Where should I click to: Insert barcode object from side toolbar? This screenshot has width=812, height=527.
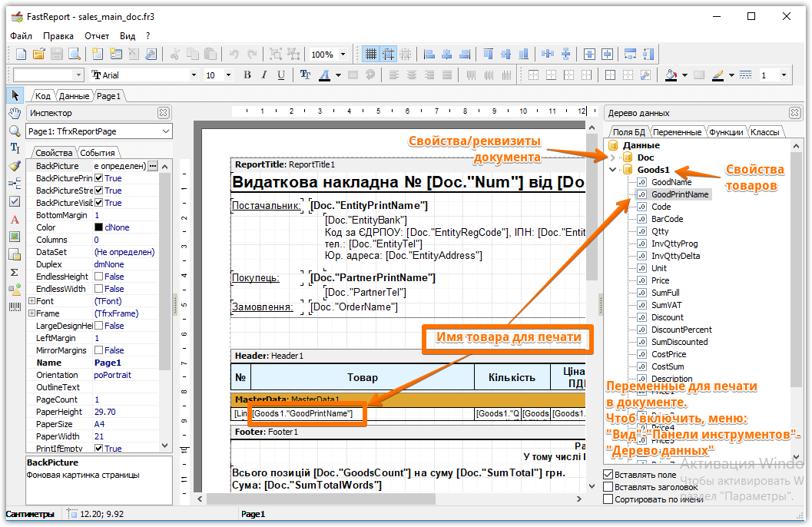pos(15,307)
